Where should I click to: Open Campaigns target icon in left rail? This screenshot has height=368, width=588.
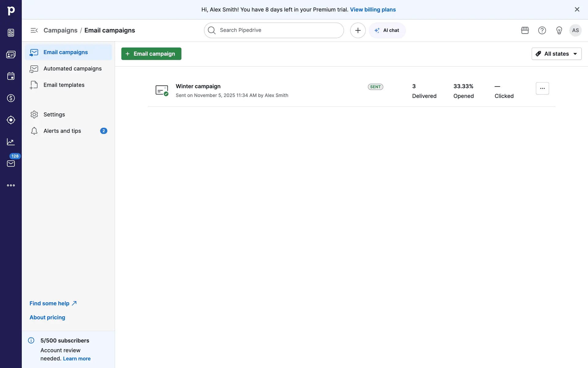click(x=11, y=120)
